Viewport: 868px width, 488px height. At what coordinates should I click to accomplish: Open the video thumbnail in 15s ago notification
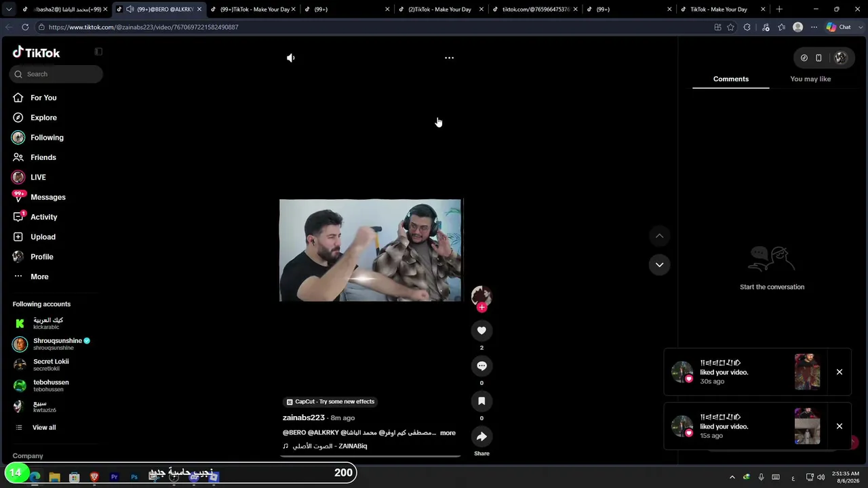coord(807,426)
